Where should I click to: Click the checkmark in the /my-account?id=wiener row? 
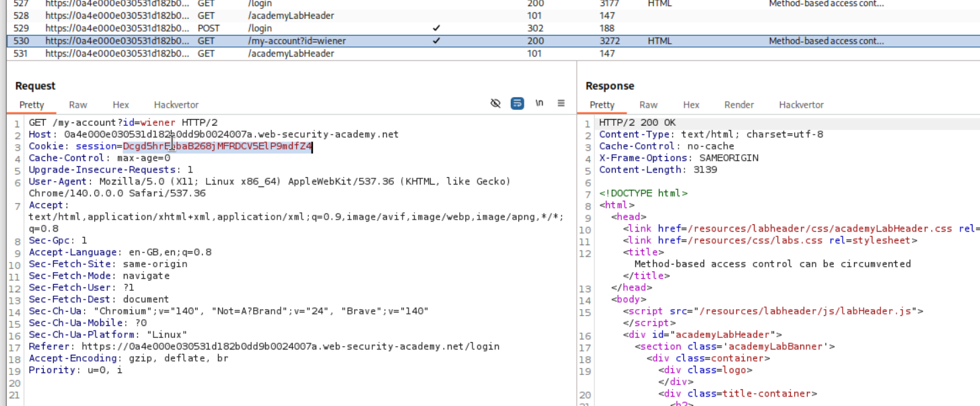tap(436, 41)
